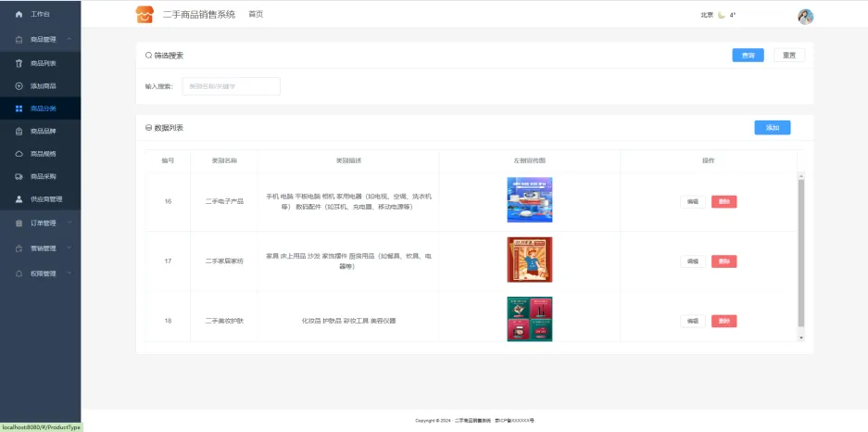
Task: Focus the 输入搜索 keyword input field
Action: click(231, 86)
